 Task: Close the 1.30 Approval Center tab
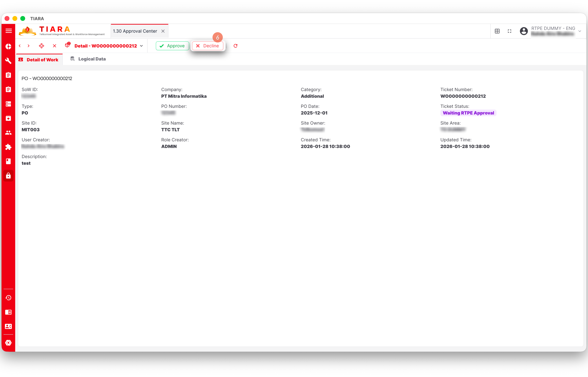(163, 31)
